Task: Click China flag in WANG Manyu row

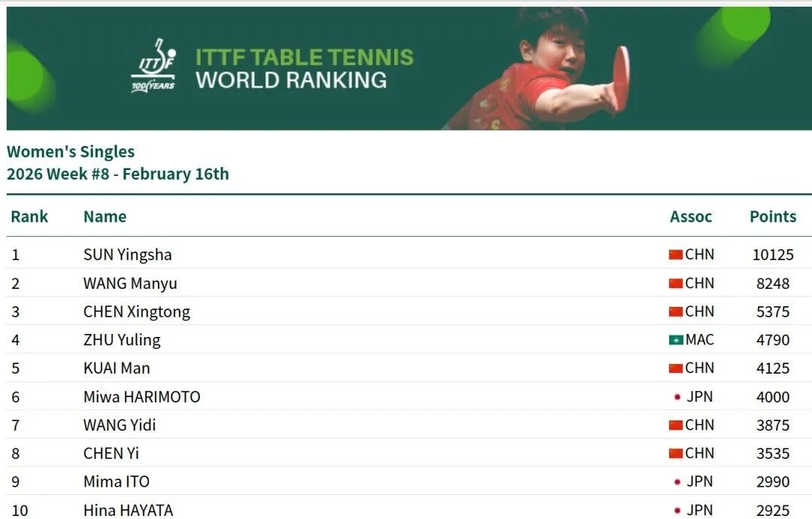Action: click(675, 284)
